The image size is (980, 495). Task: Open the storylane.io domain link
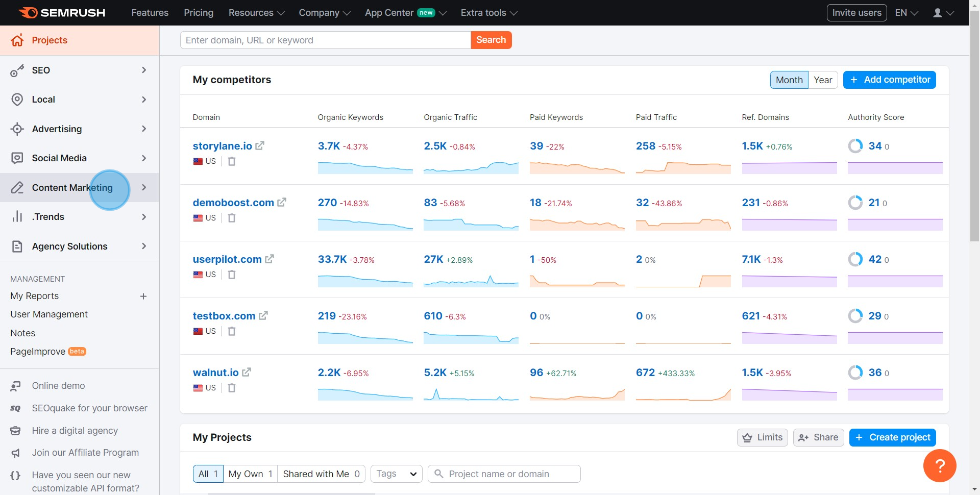(x=223, y=146)
